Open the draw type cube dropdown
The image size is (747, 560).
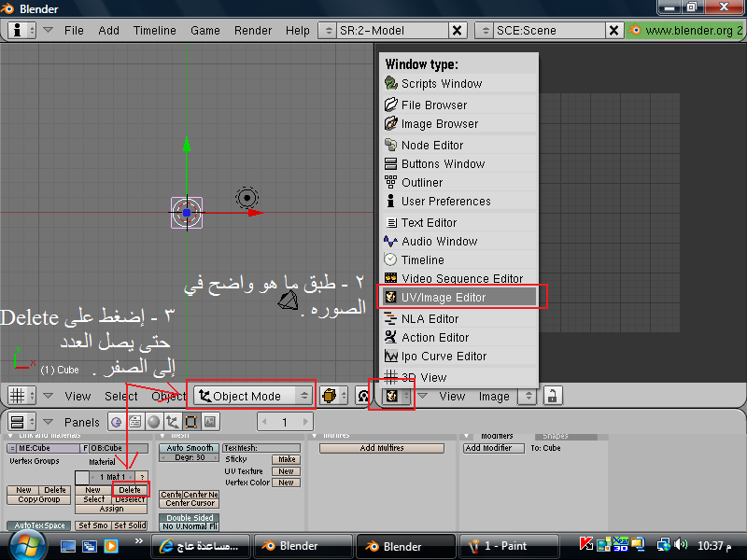click(333, 396)
